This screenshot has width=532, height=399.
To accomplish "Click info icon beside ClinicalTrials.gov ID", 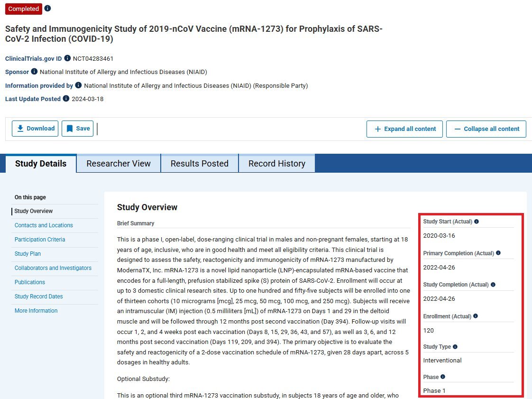I will [x=67, y=58].
